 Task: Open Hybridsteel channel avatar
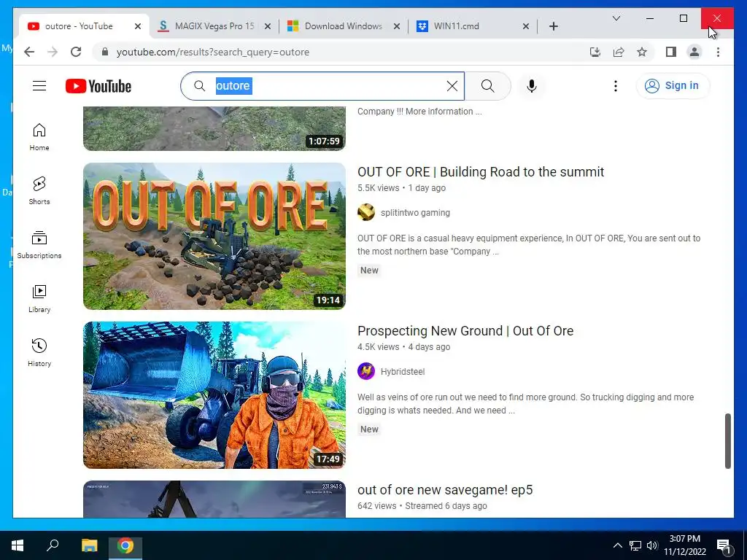point(366,371)
